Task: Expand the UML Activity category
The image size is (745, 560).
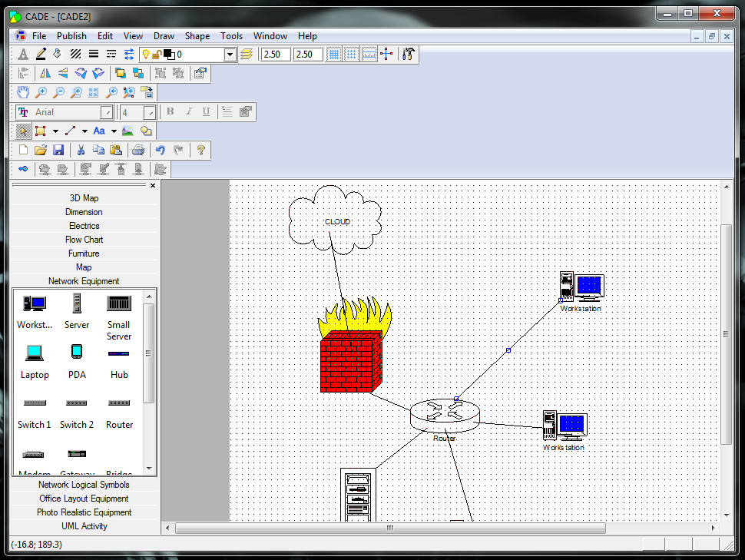Action: (x=84, y=526)
